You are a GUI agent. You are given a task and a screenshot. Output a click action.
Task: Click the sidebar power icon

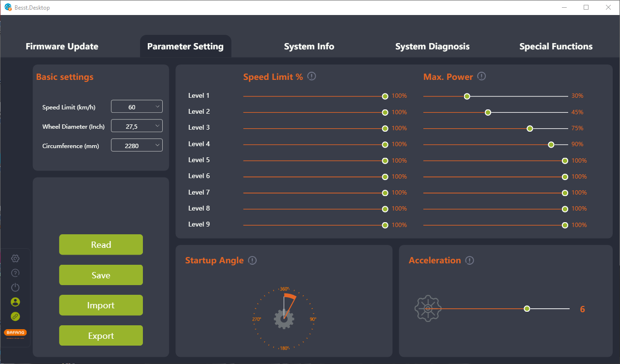pos(15,288)
